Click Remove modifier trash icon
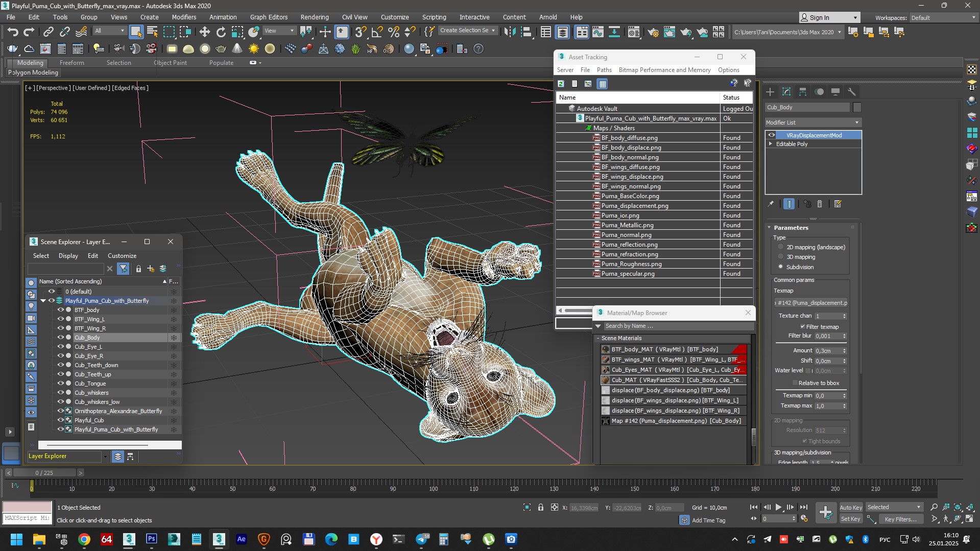The width and height of the screenshot is (980, 551). pos(820,204)
